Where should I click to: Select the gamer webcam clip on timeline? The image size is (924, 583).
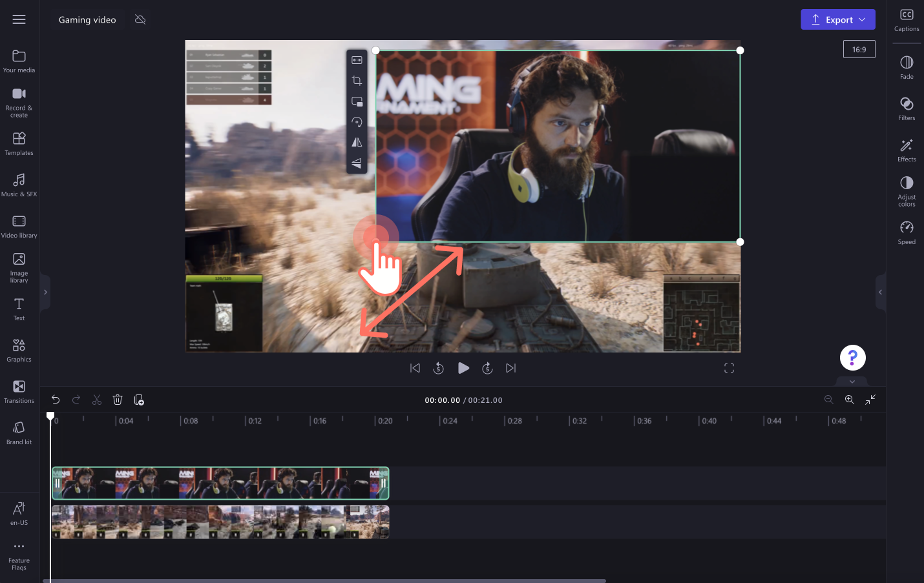(x=220, y=483)
